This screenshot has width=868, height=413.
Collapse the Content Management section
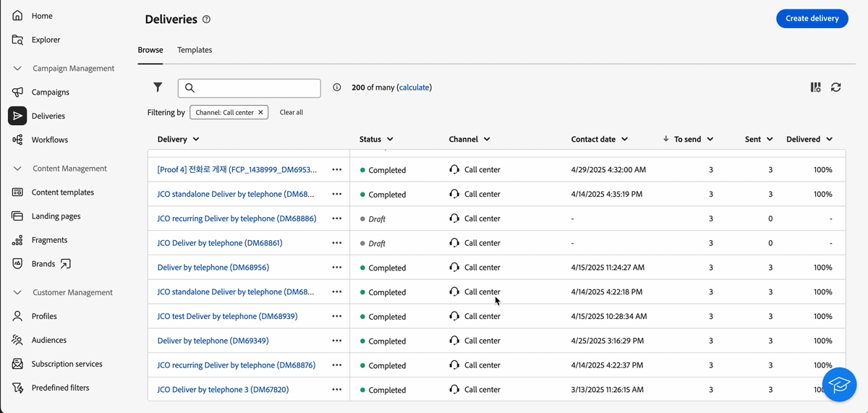pos(18,169)
